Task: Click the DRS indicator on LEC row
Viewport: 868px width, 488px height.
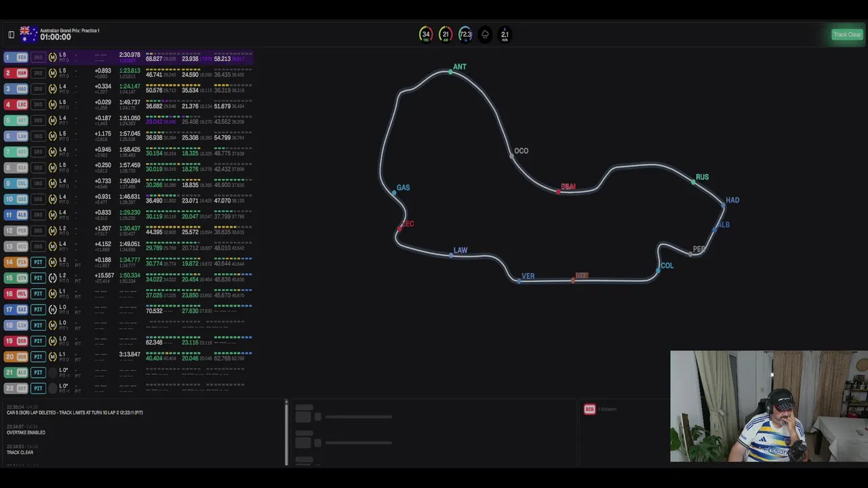Action: click(x=38, y=104)
